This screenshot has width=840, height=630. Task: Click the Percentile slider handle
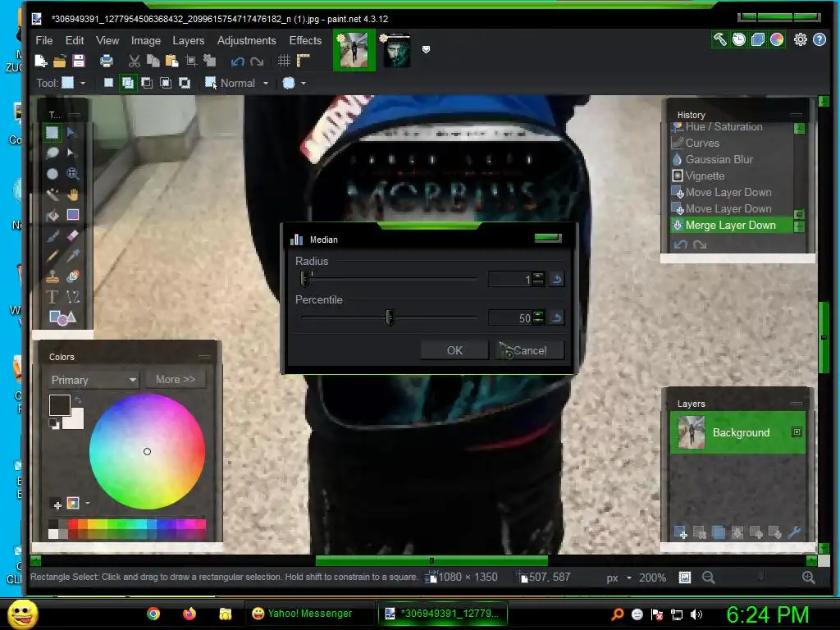(x=390, y=317)
